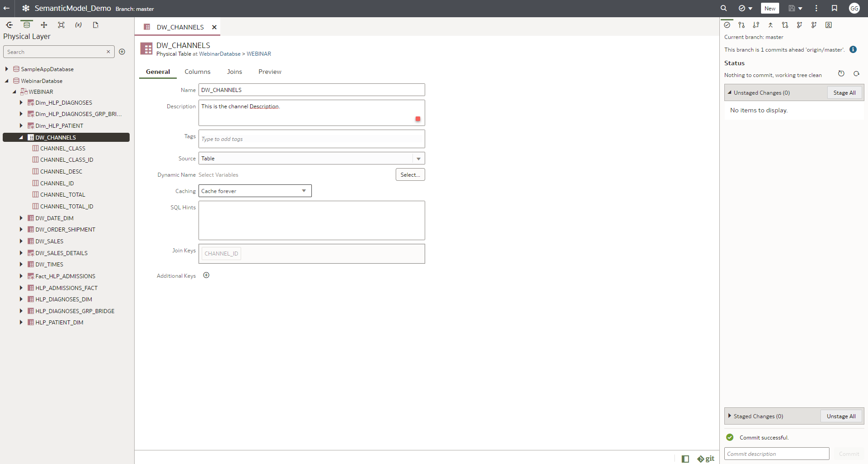Click the Commit description input field
The image size is (868, 464).
(x=776, y=453)
